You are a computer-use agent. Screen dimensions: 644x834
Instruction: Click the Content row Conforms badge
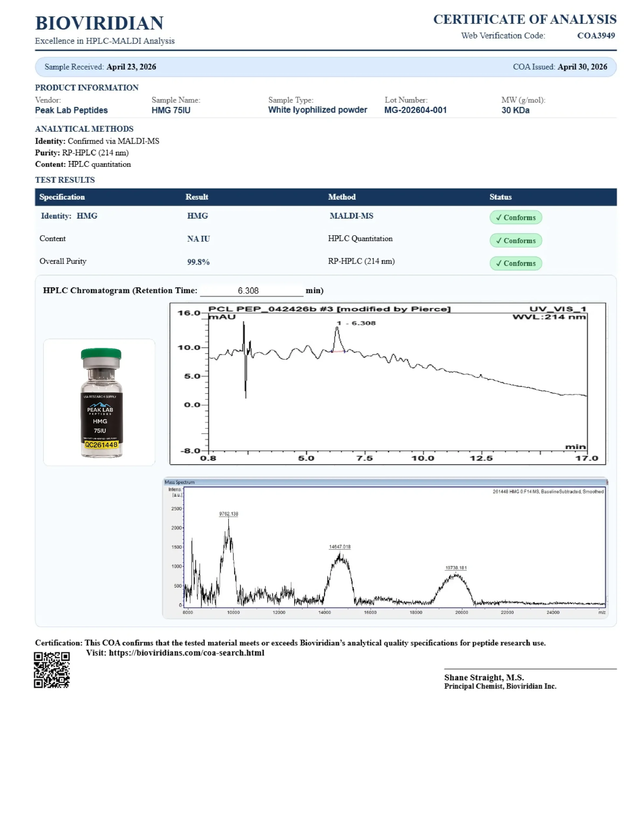pos(516,240)
